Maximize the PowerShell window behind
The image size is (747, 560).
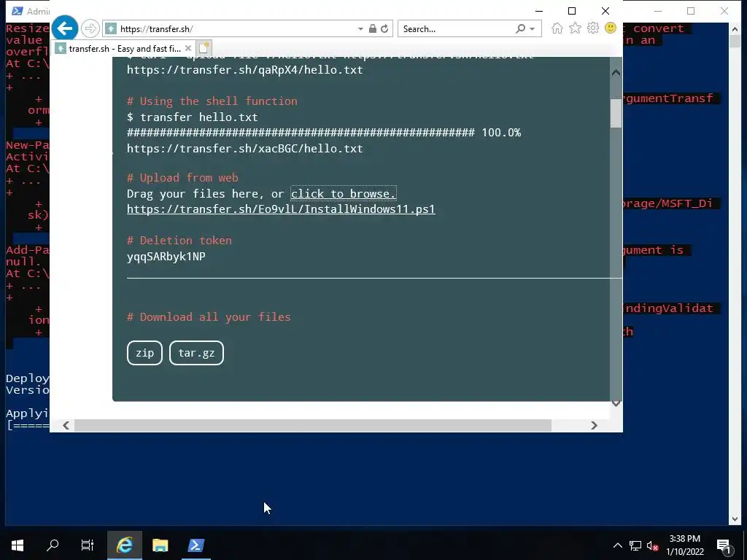tap(691, 11)
